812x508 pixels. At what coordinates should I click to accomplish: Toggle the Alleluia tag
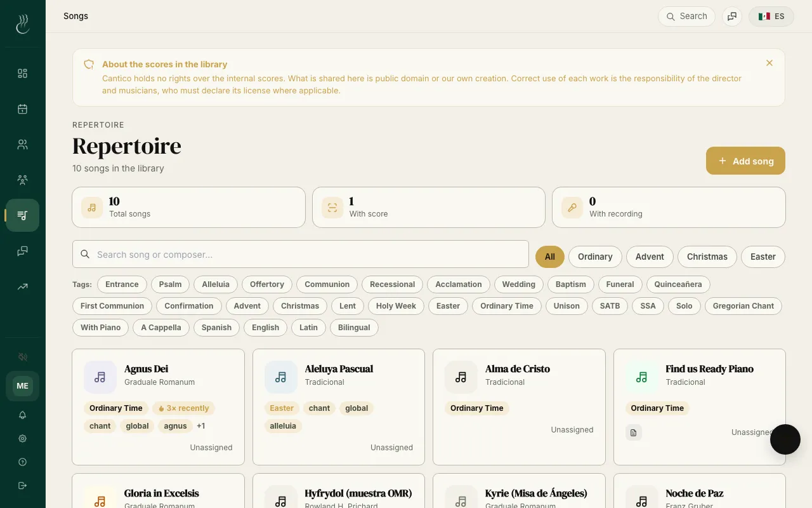point(216,284)
